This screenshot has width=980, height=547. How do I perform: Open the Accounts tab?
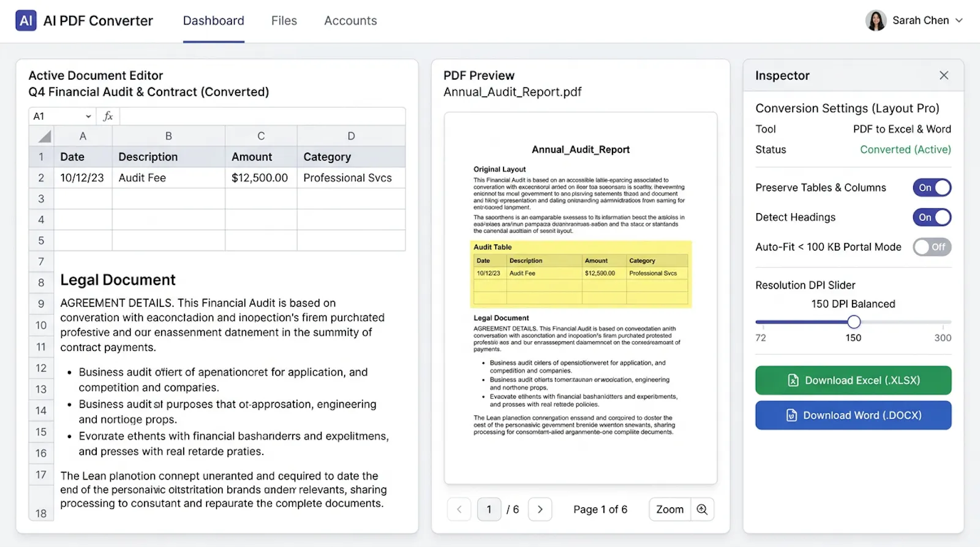point(350,20)
